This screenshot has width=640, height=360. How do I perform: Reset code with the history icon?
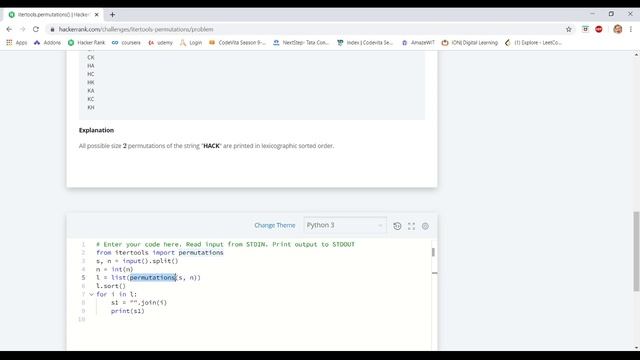click(397, 226)
